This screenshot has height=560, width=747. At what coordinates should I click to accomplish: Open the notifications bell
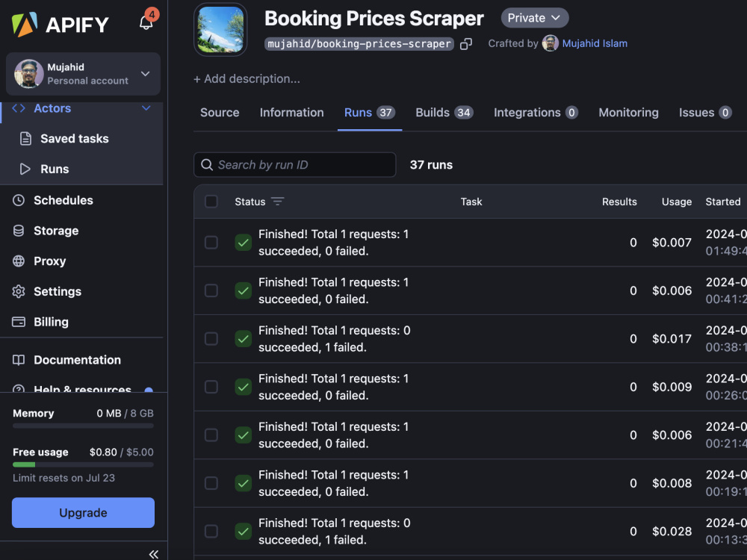[x=146, y=22]
